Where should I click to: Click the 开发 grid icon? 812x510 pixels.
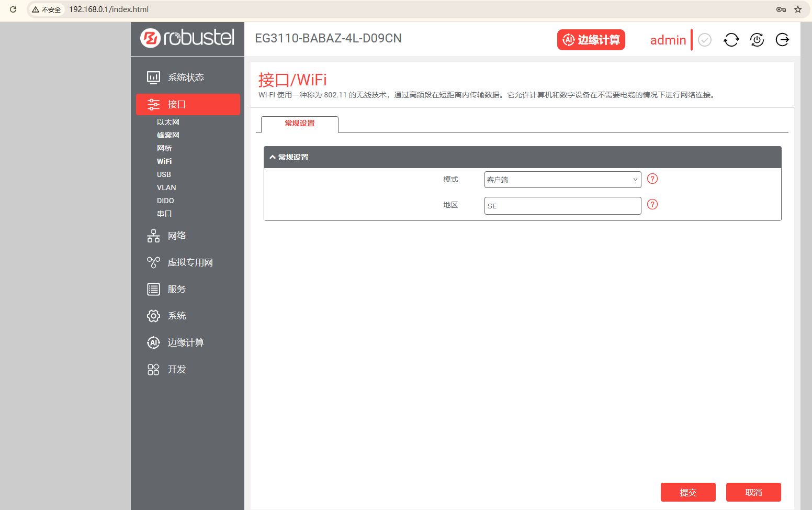[153, 370]
